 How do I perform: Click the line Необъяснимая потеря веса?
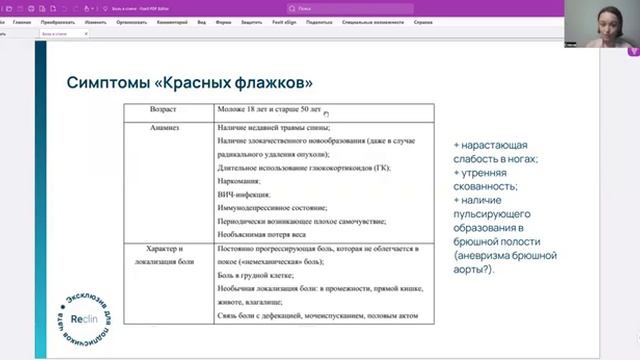click(x=261, y=235)
